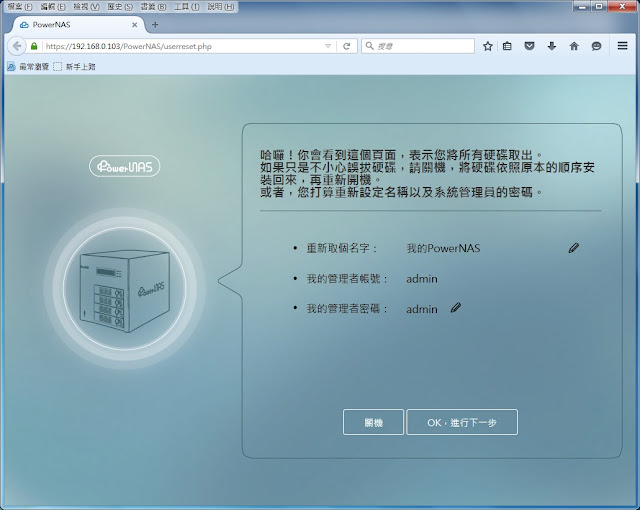Click the 重新取個名字 label
Viewport: 640px width, 510px height.
tap(342, 248)
